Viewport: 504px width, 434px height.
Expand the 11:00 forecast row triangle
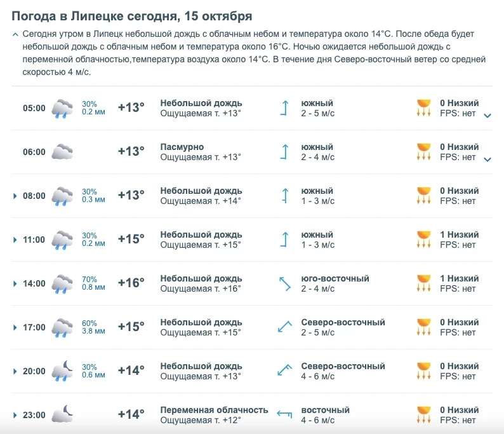click(x=15, y=240)
